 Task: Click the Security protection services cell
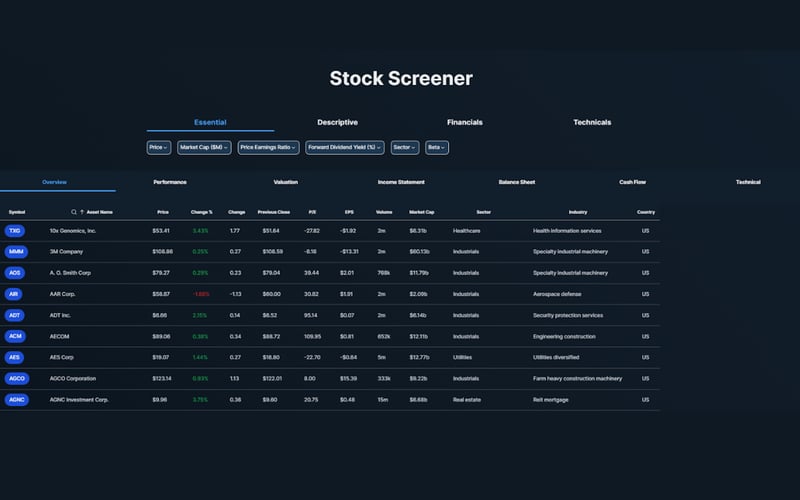[x=568, y=315]
